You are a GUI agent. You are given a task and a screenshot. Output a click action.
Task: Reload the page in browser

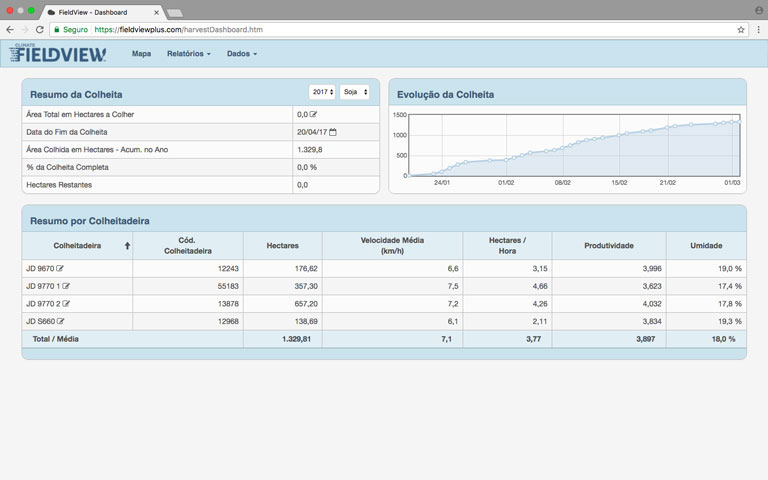click(x=40, y=29)
